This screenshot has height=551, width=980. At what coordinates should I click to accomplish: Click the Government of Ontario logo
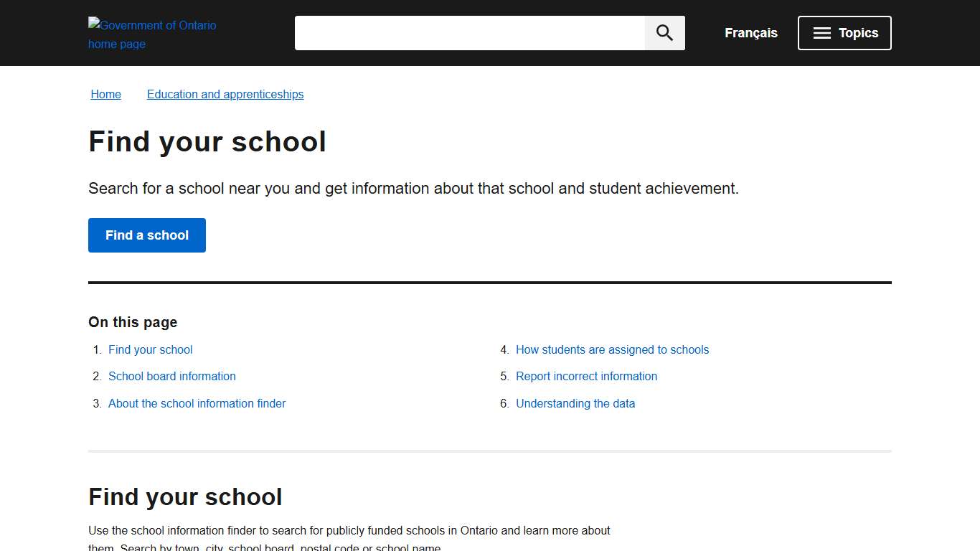[151, 33]
